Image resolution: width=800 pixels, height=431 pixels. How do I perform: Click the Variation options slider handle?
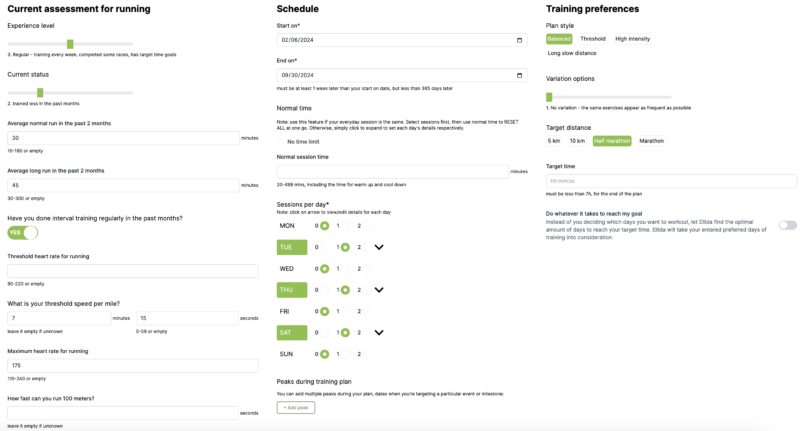point(549,97)
